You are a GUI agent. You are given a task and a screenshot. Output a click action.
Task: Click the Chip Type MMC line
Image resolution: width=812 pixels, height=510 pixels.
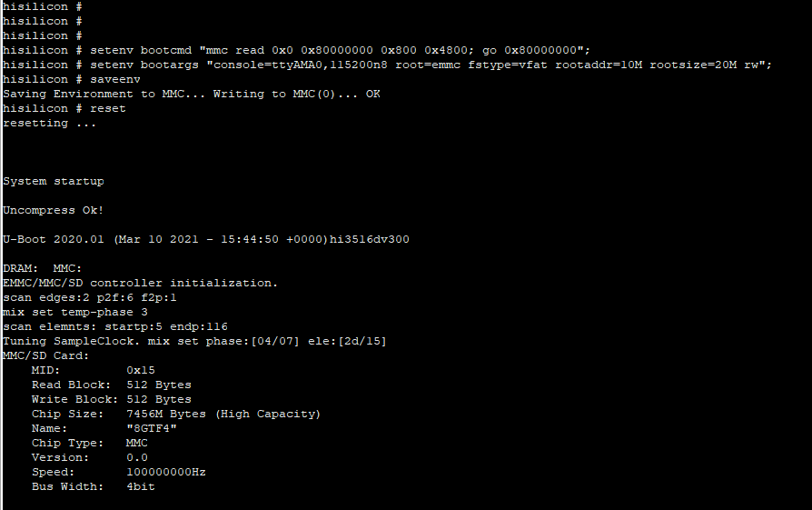pyautogui.click(x=89, y=443)
